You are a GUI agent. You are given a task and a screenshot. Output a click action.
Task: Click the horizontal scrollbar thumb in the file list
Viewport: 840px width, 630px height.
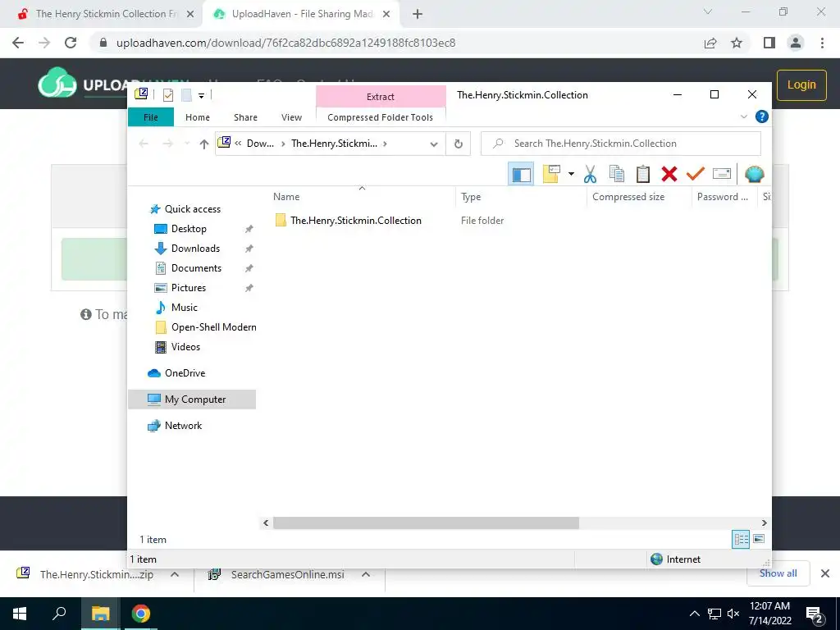coord(426,523)
